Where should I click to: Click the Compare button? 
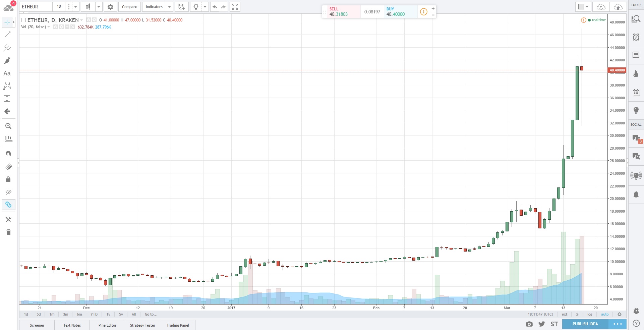[x=129, y=7]
